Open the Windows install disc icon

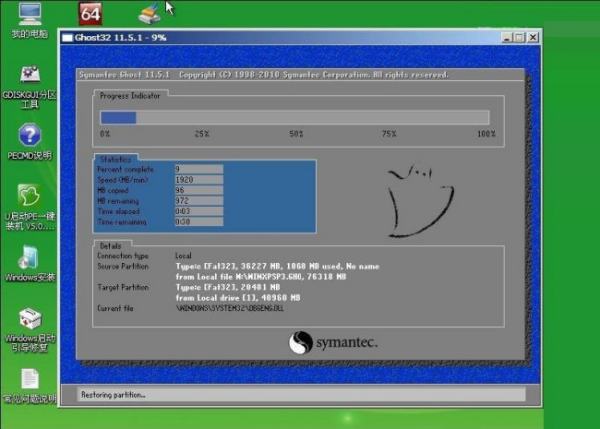(x=30, y=256)
